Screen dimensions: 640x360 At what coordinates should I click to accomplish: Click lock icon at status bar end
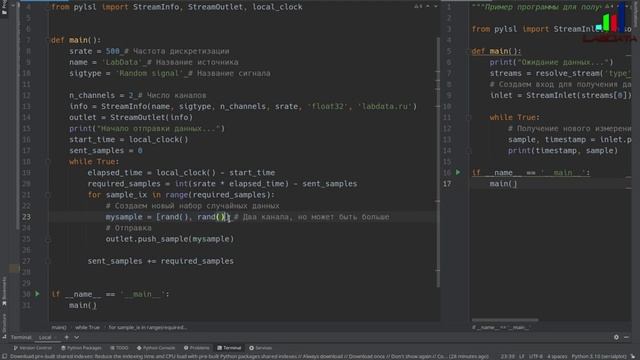[x=633, y=356]
